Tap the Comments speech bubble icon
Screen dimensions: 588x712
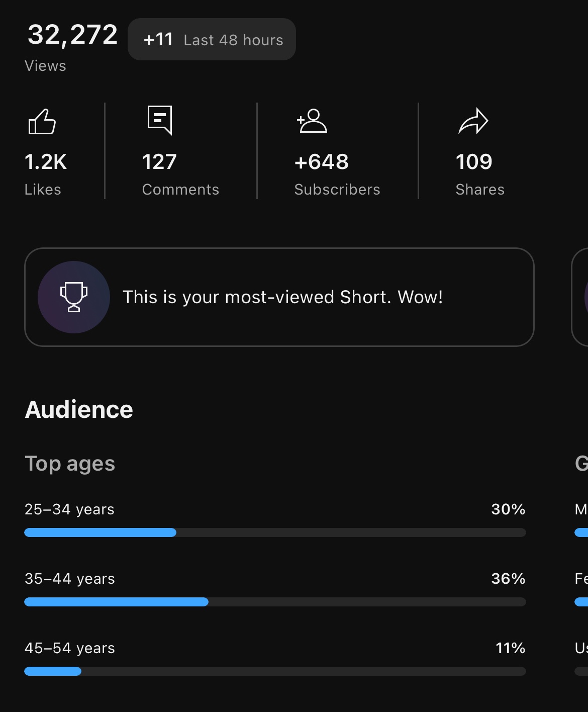tap(160, 120)
